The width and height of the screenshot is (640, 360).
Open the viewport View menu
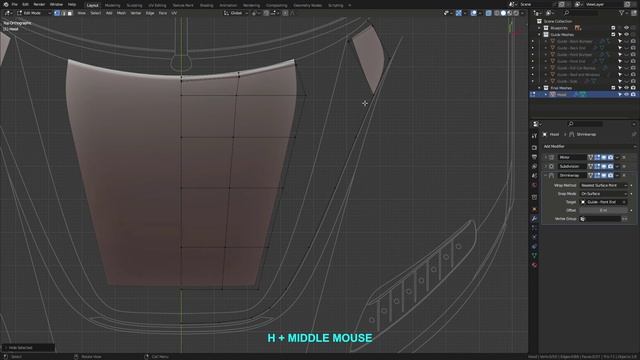[82, 13]
